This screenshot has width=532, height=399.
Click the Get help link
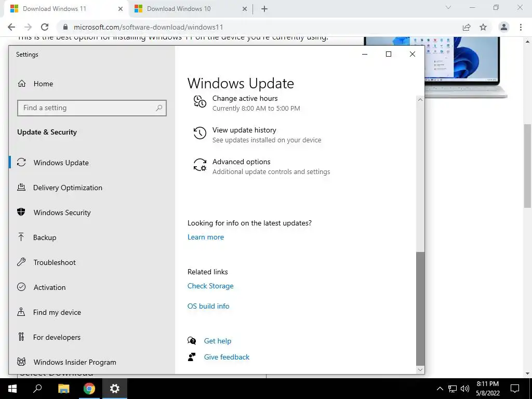click(x=218, y=341)
